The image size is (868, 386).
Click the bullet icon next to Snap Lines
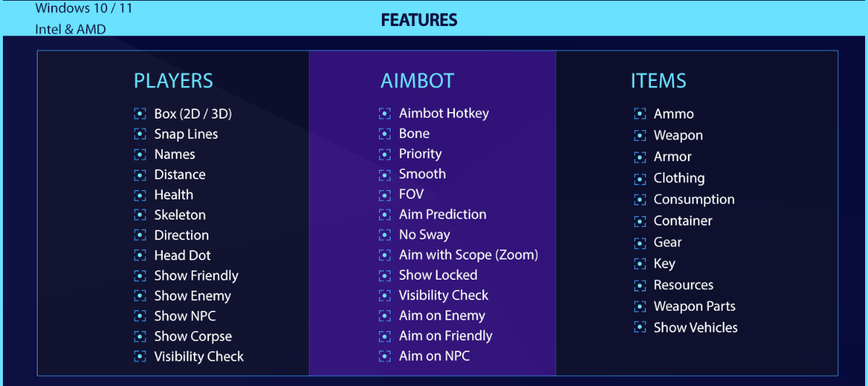click(140, 134)
